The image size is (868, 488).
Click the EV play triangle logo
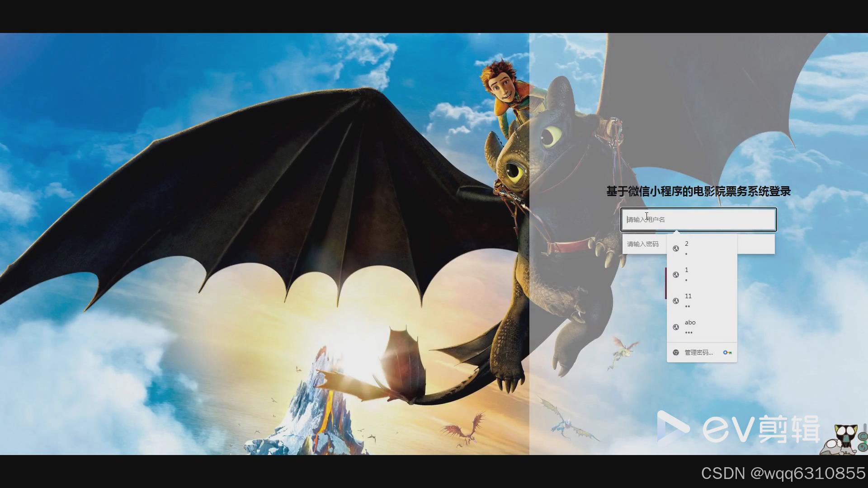click(672, 426)
